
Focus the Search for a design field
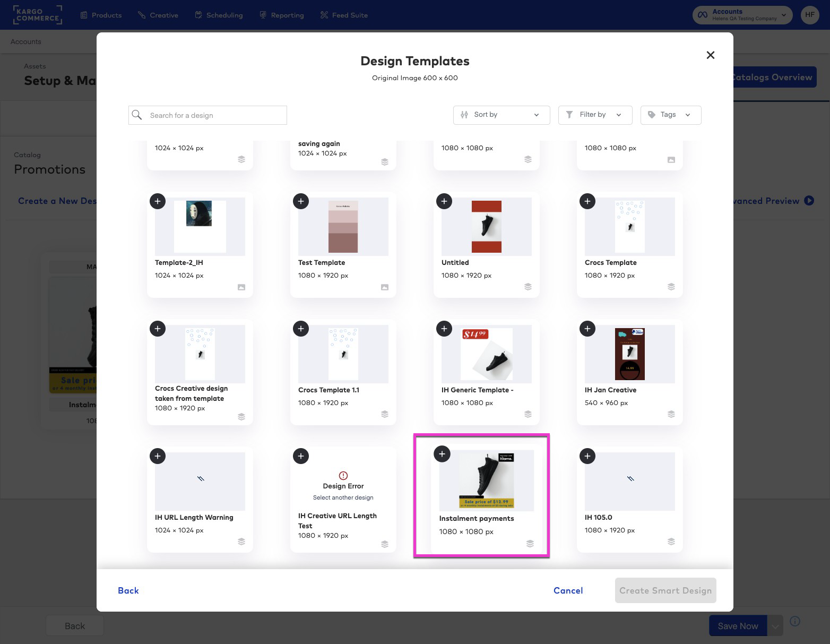[215, 115]
